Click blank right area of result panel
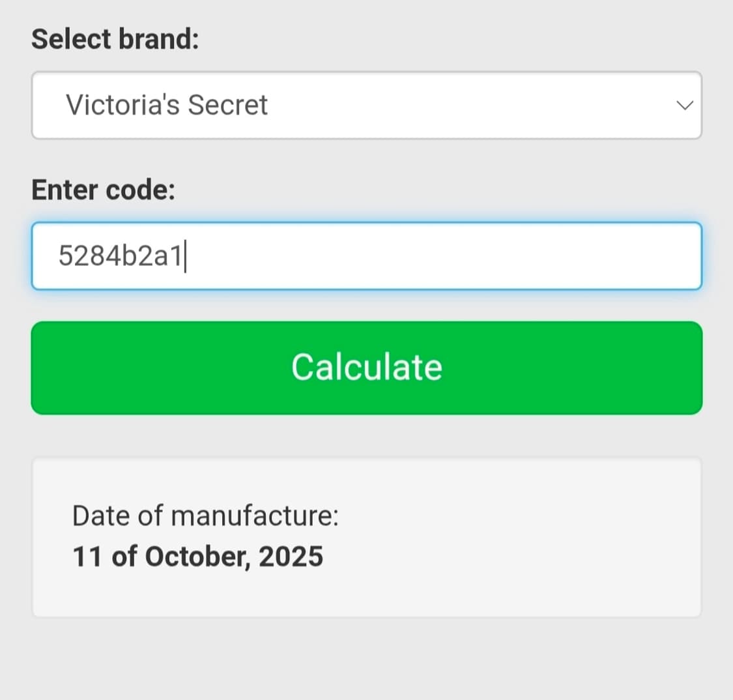Screen dimensions: 733x700 [554, 538]
